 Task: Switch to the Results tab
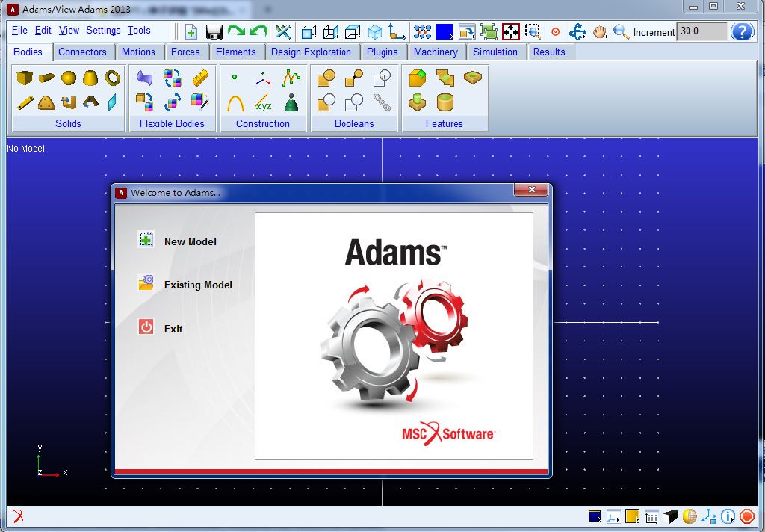click(x=549, y=52)
